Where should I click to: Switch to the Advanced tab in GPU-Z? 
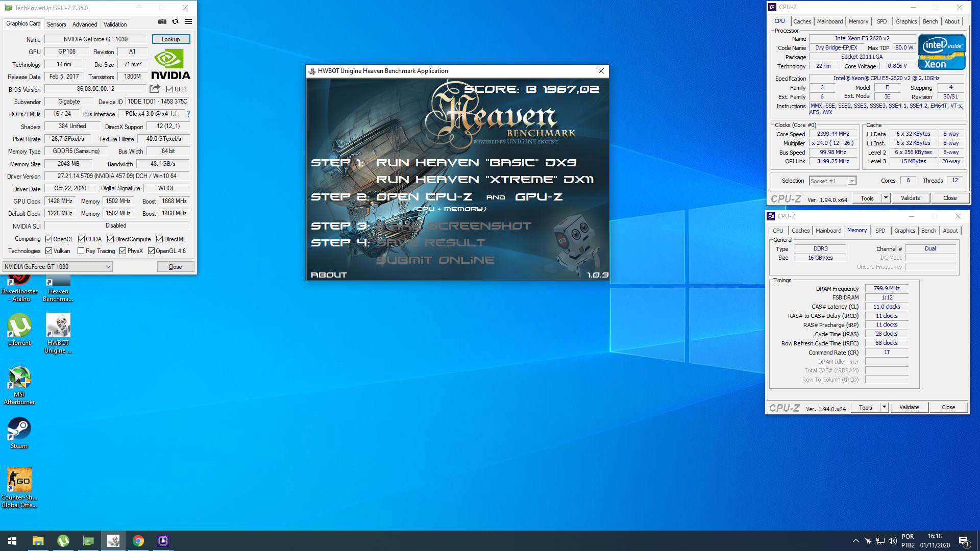click(85, 24)
